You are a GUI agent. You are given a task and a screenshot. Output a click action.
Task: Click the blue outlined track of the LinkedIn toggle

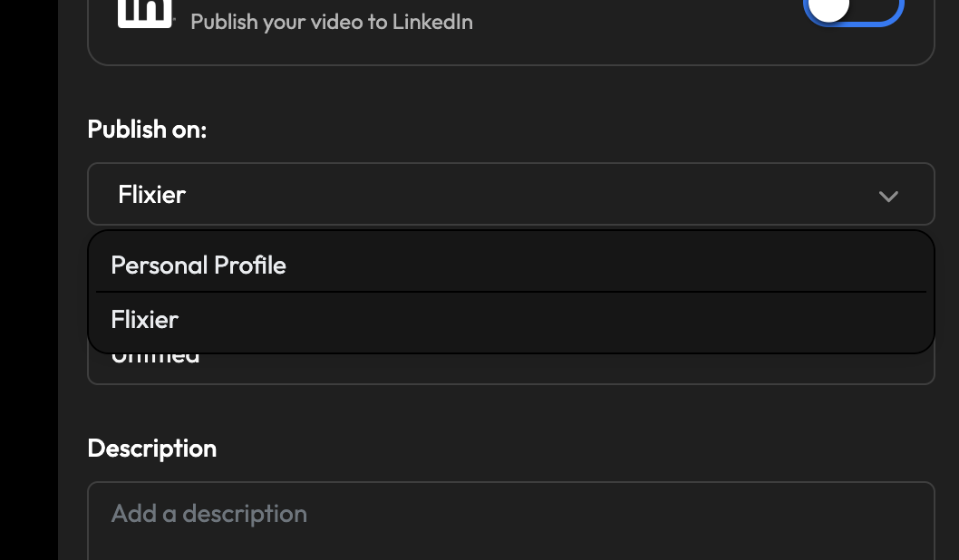[884, 13]
